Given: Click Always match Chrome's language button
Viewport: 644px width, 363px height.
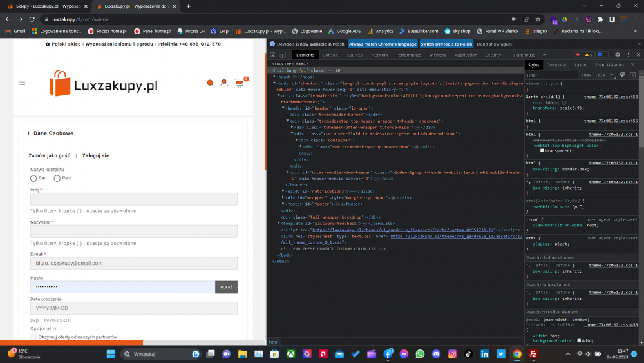Looking at the screenshot, I should click(x=383, y=44).
